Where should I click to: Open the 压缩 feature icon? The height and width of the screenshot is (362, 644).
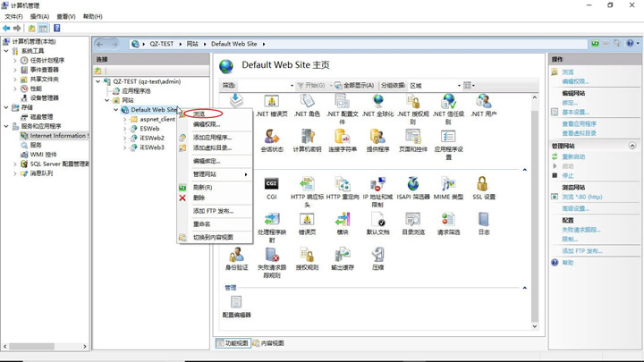click(x=377, y=257)
